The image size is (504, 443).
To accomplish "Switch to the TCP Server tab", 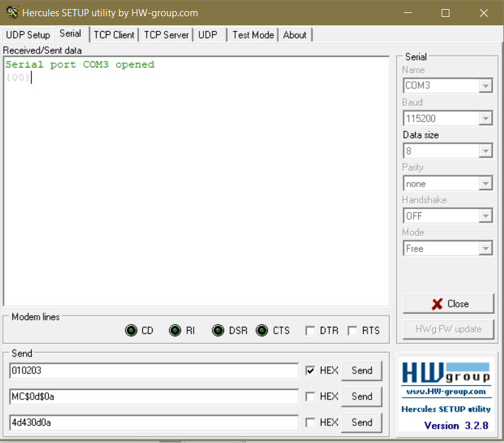I will tap(166, 34).
